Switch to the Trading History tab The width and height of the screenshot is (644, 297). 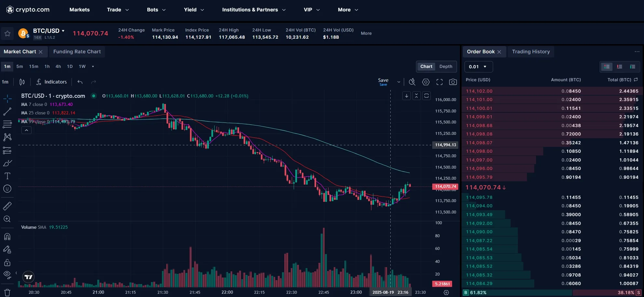point(530,52)
